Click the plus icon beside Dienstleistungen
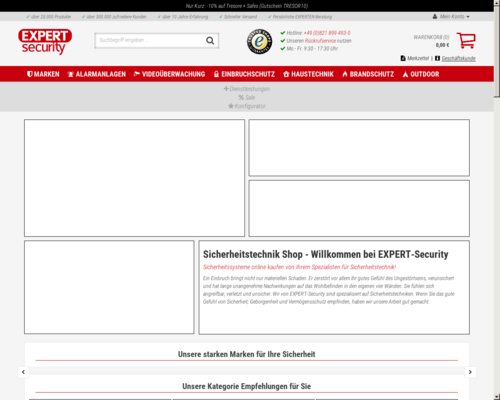 (x=226, y=89)
